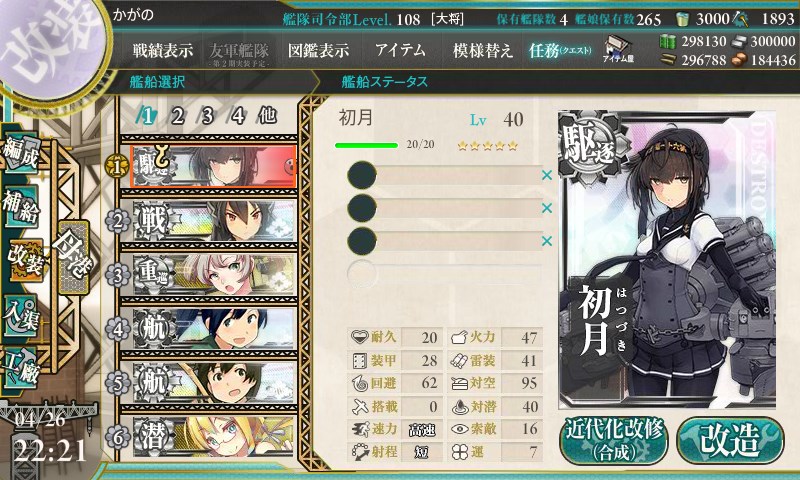Open the 工廠 factory icon
The image size is (800, 480).
tap(22, 369)
